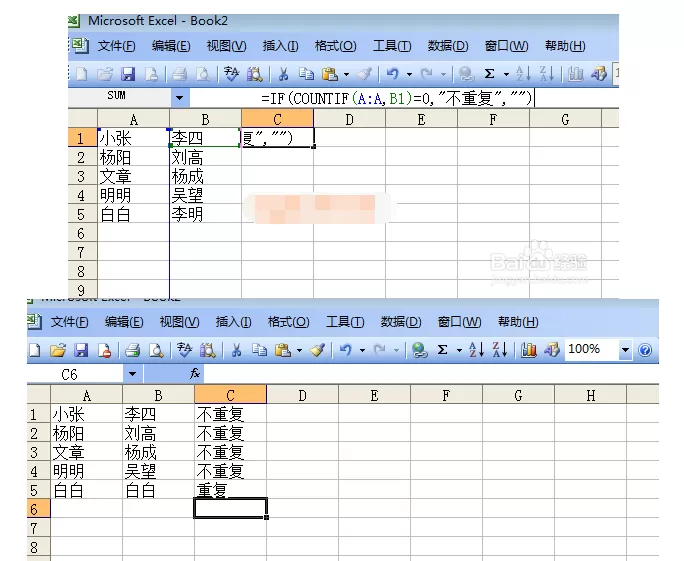Open the 编辑(E) menu in the lower Excel window
The height and width of the screenshot is (561, 684).
[124, 322]
